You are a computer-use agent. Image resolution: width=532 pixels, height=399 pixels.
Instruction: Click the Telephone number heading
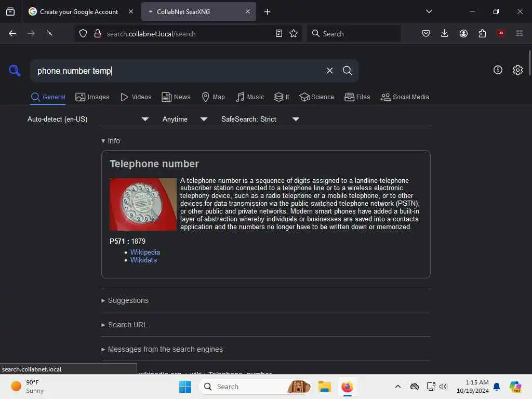point(154,164)
